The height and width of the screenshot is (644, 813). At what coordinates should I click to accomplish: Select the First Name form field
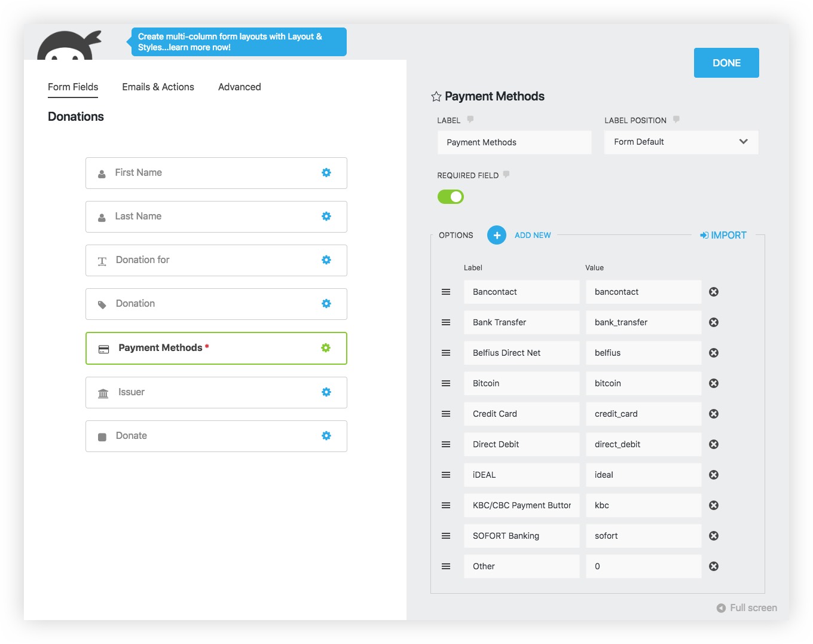[216, 173]
